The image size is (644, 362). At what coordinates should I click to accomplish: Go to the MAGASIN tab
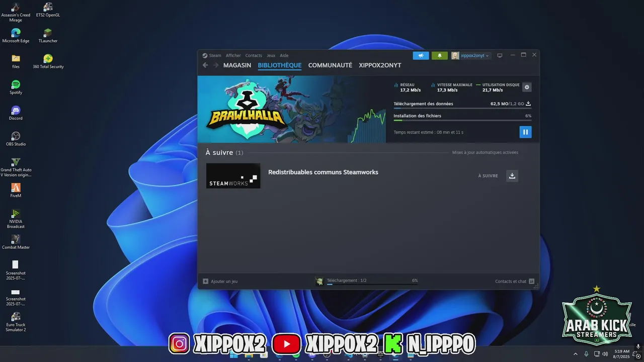coord(237,65)
